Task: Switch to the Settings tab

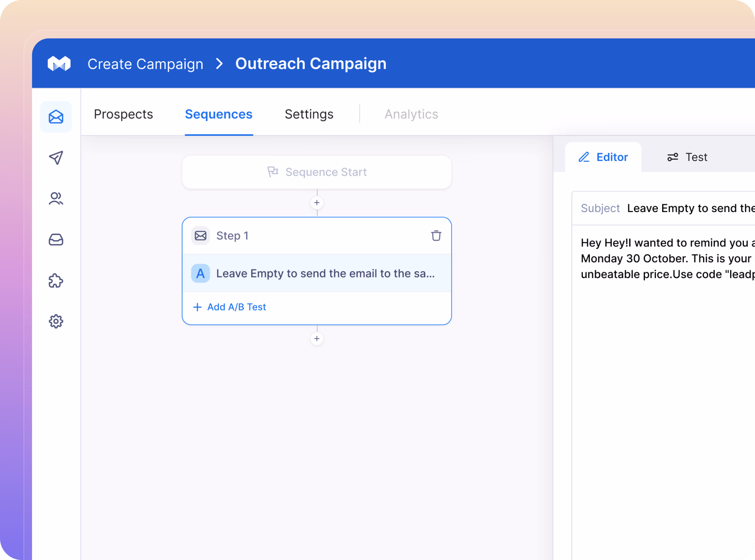Action: [x=309, y=114]
